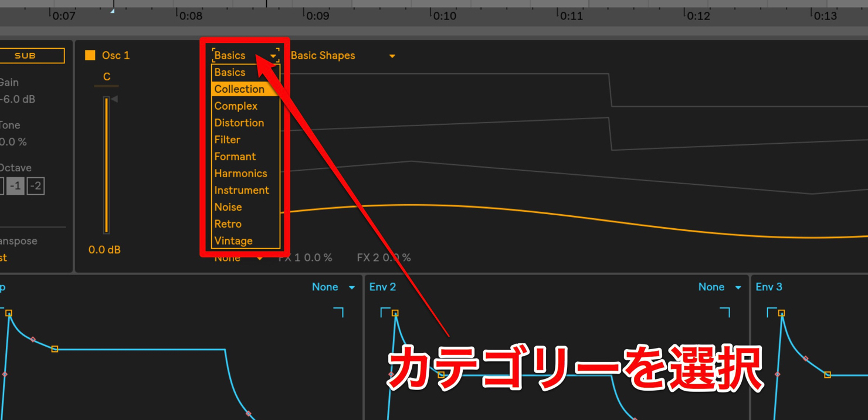Click the FX 1 0.0 % value

tap(305, 258)
